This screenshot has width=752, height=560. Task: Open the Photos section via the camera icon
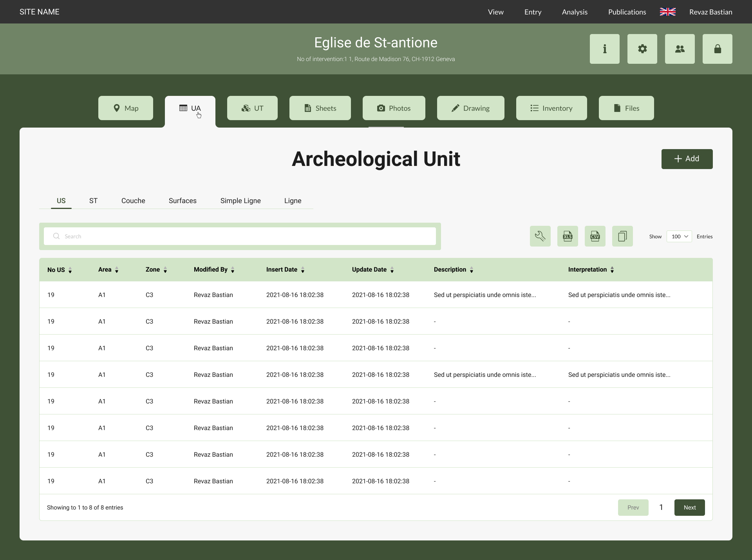tap(394, 108)
